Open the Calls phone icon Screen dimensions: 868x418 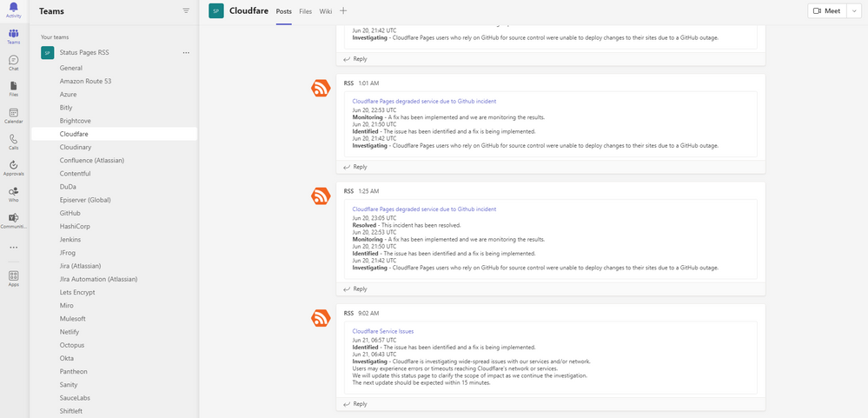click(14, 139)
